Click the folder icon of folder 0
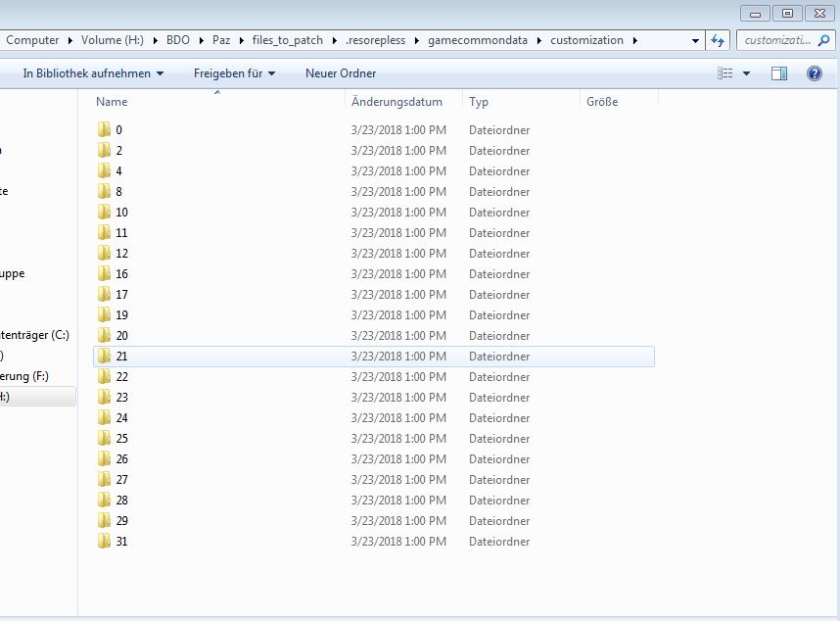Viewport: 840px width, 621px height. tap(105, 130)
